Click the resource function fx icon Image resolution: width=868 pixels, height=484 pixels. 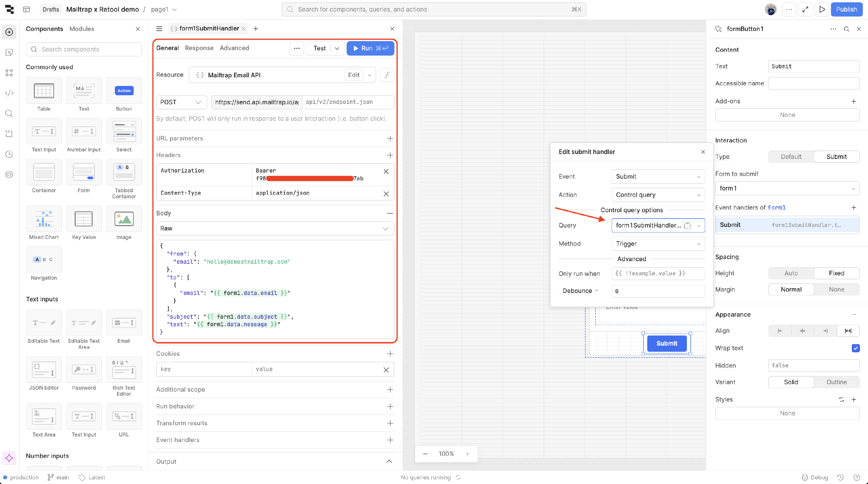pyautogui.click(x=387, y=75)
